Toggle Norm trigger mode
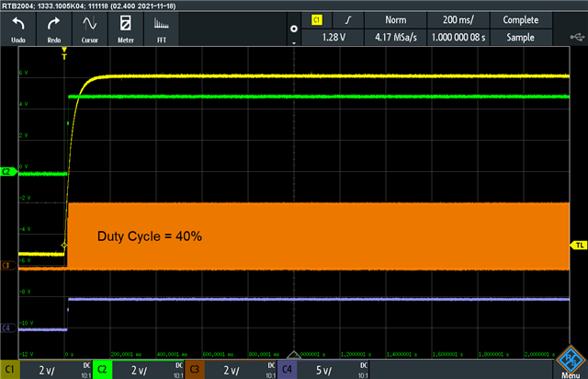Screen dimensions: 588x379 396,20
